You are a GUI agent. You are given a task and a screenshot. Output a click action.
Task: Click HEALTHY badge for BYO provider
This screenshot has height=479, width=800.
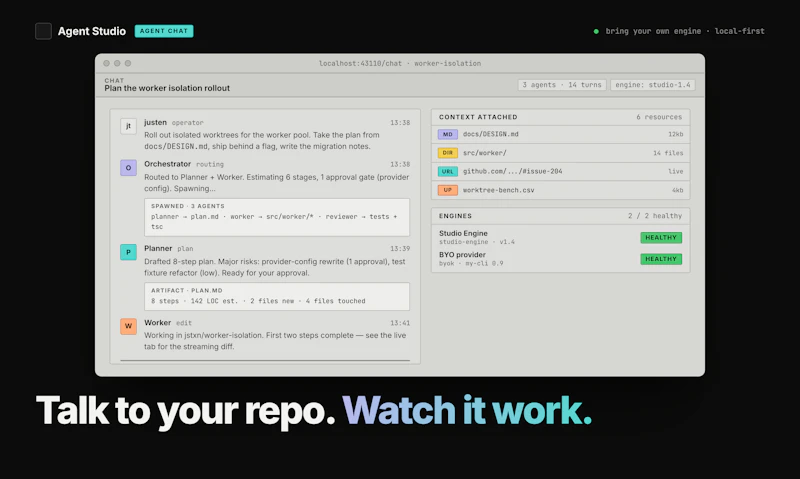(661, 259)
